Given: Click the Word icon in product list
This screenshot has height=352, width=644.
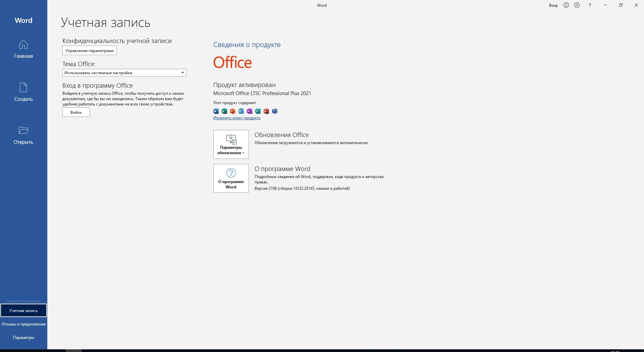Looking at the screenshot, I should (x=216, y=111).
